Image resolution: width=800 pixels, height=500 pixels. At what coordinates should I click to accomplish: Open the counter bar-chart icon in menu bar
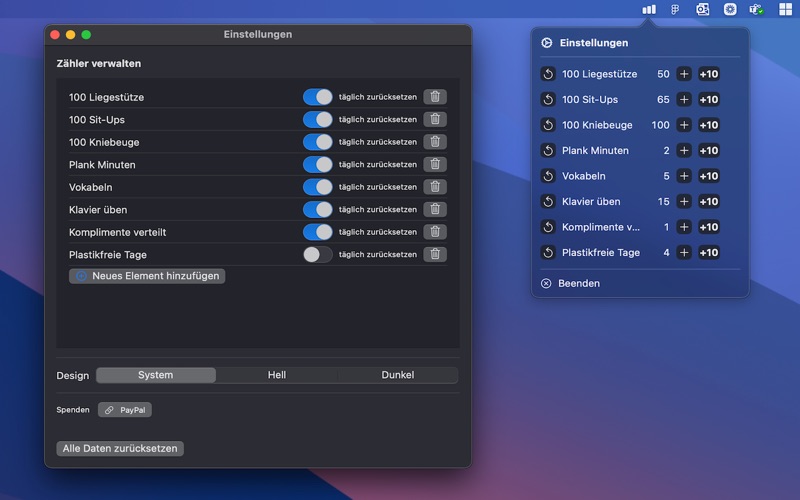(x=648, y=9)
